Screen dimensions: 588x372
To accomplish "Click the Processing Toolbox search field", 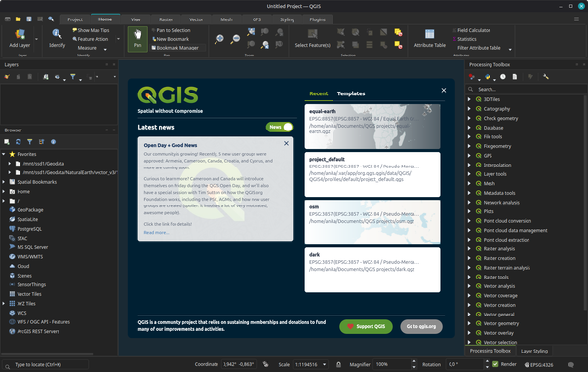I will (x=527, y=90).
